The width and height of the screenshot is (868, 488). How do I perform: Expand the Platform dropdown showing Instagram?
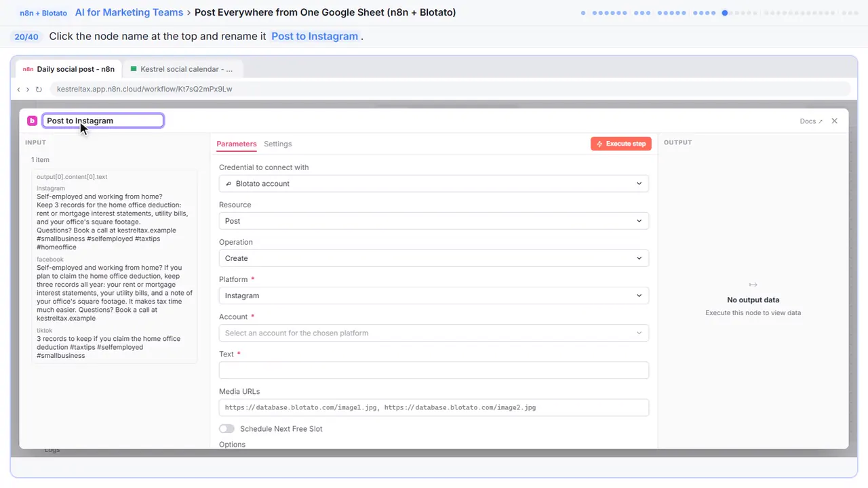[x=434, y=296]
